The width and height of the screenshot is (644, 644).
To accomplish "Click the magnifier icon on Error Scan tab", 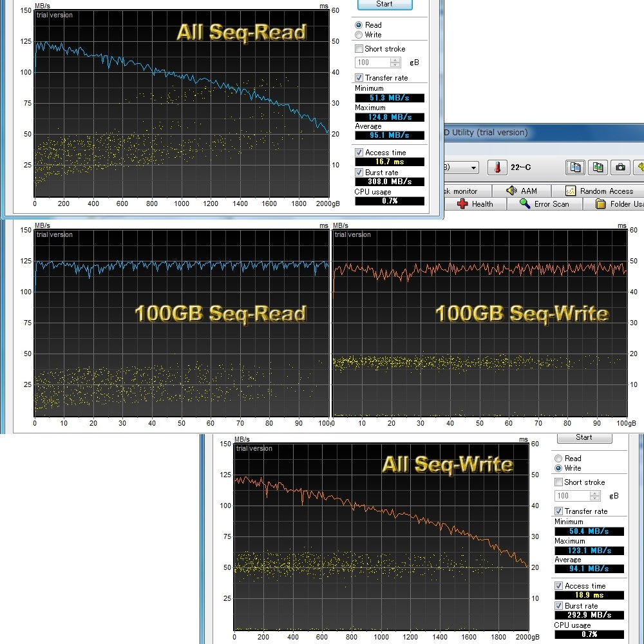I will (x=523, y=204).
